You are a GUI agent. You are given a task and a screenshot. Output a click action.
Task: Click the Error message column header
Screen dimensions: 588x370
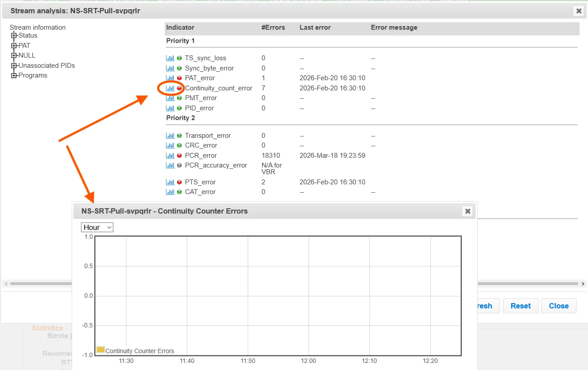[x=394, y=27]
